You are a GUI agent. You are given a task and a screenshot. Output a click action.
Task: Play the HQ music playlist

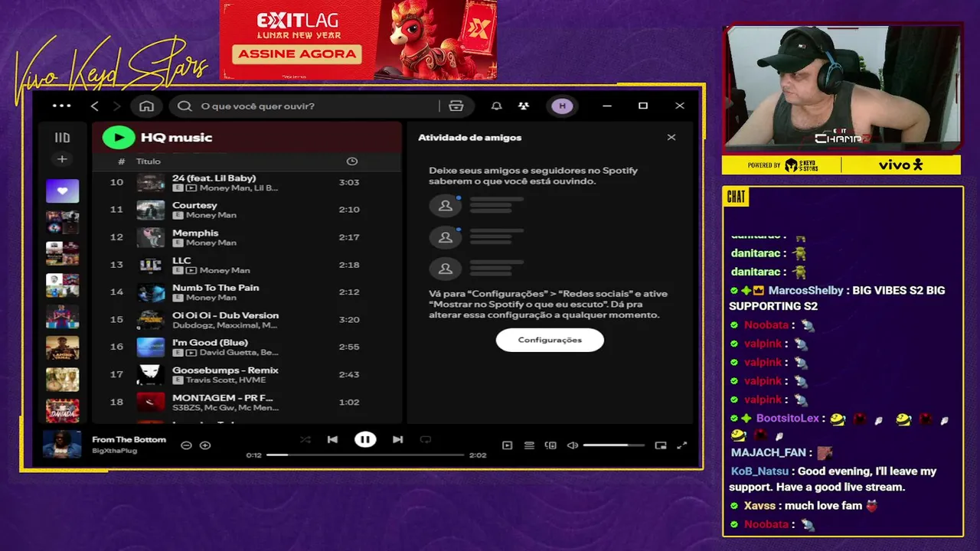click(119, 137)
